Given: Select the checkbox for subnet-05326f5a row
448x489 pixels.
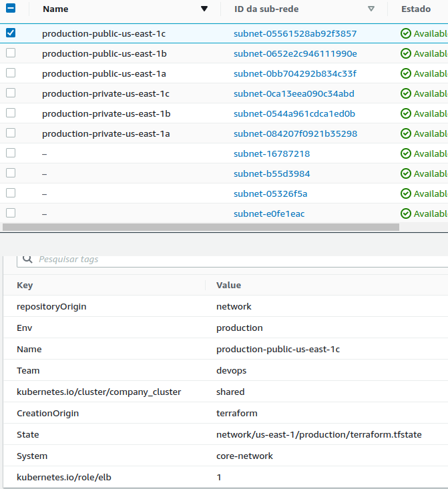Looking at the screenshot, I should (11, 193).
